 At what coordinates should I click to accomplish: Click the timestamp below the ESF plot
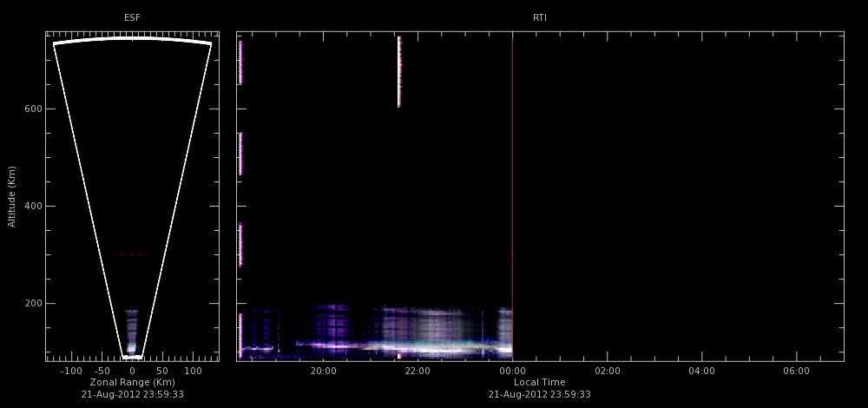132,394
